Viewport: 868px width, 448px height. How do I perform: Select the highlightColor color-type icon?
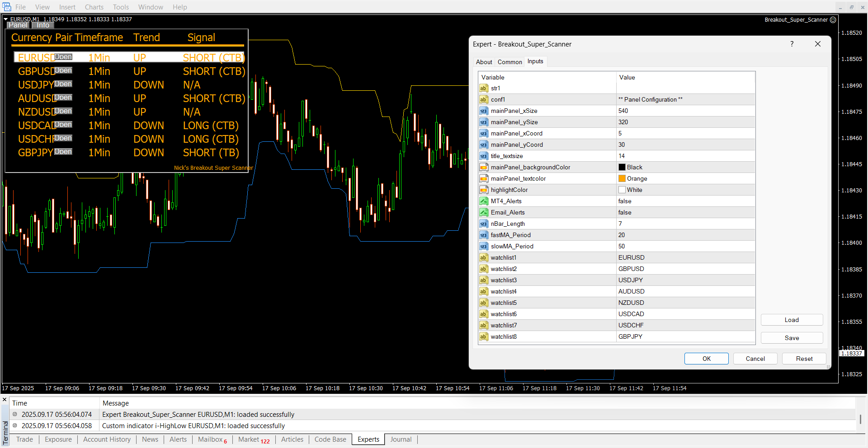point(484,190)
